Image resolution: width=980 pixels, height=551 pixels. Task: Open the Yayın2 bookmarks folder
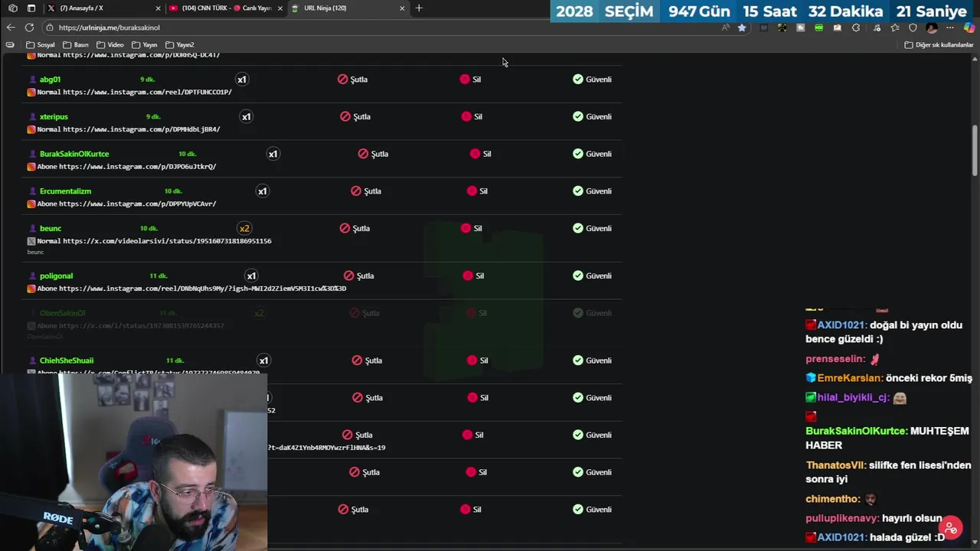(x=180, y=45)
